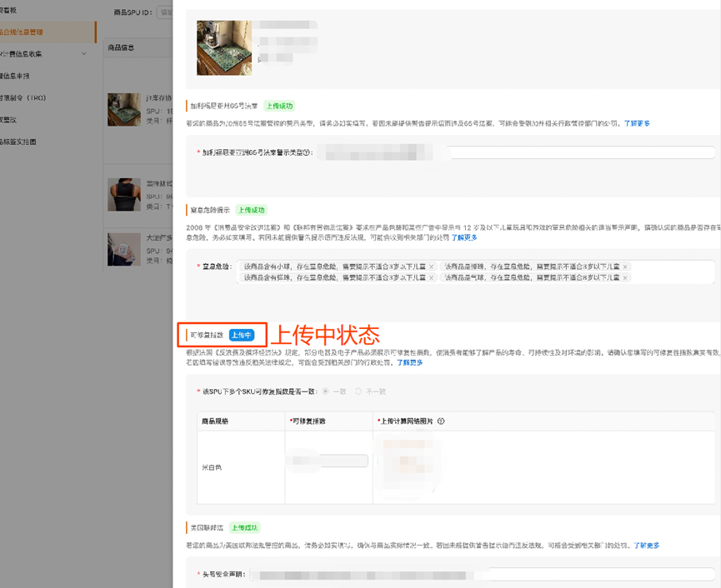Click 了解更多 link under 窒息危险提示 section
Image resolution: width=721 pixels, height=588 pixels.
(x=464, y=237)
